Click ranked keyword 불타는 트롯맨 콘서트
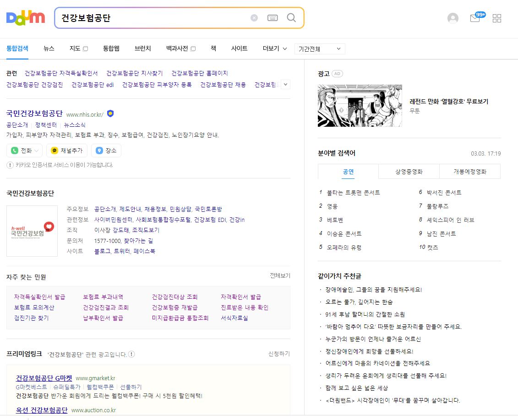Viewport: 518px width, 420px height. pyautogui.click(x=353, y=192)
